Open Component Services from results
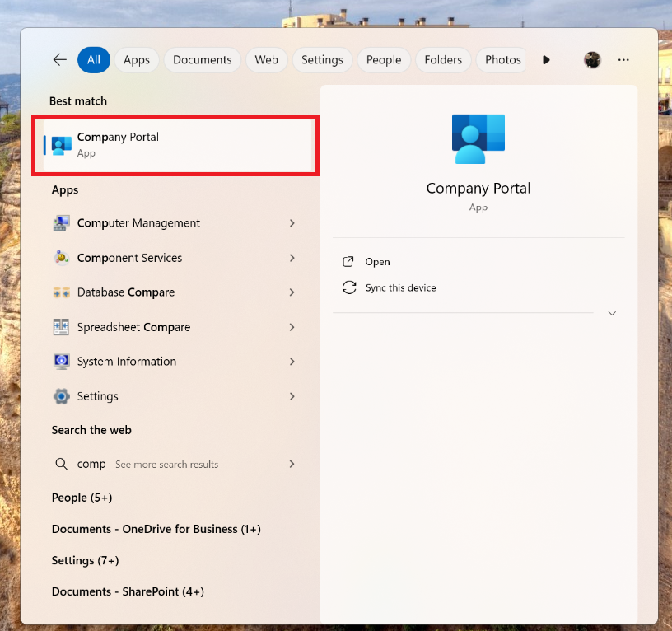Screen dimensions: 672x631 (x=129, y=258)
